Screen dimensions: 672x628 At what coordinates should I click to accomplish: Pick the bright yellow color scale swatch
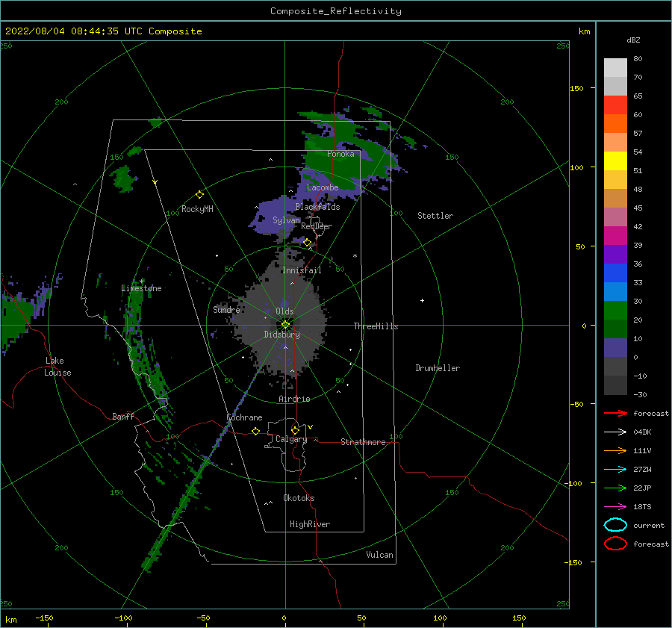coord(615,161)
